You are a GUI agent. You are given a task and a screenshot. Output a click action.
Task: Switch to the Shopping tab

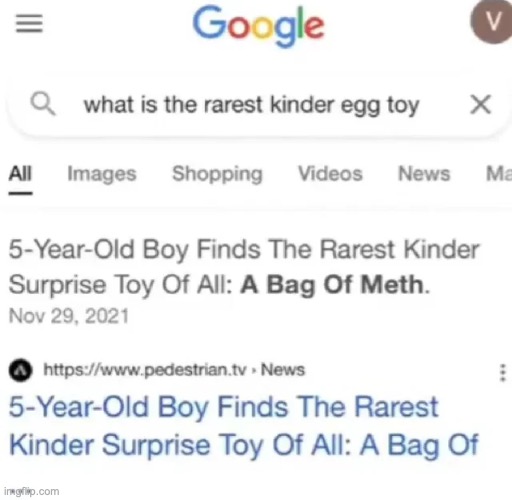coord(217,174)
